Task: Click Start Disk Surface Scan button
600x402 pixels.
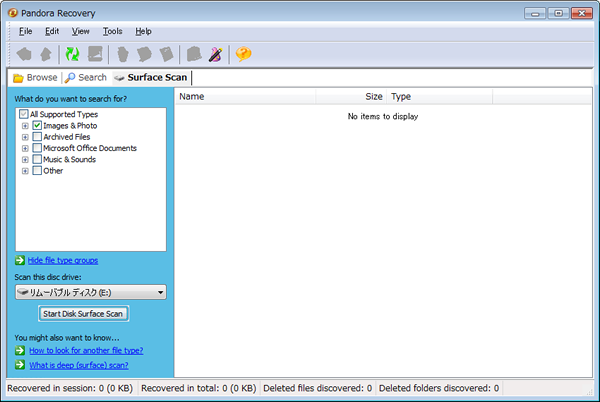Action: (x=83, y=314)
